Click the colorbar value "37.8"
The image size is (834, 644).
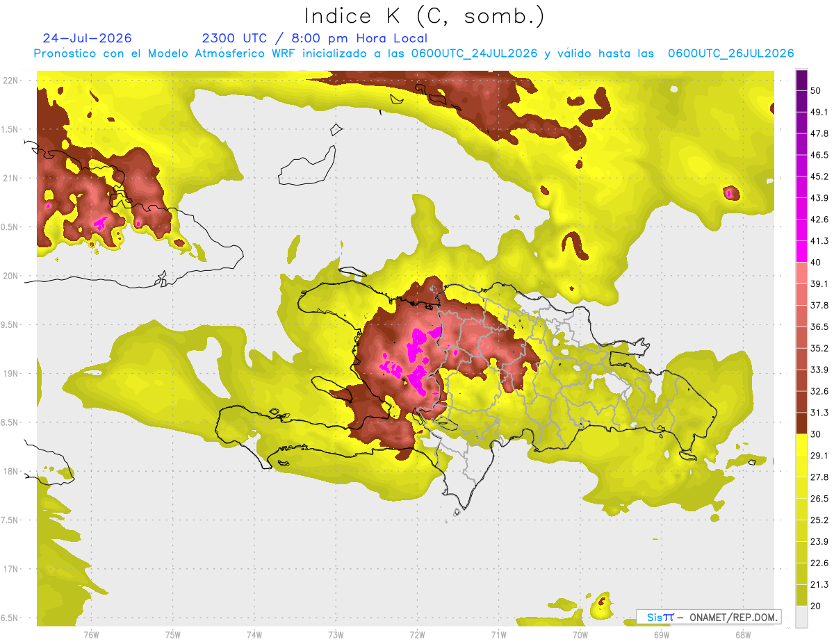click(x=819, y=305)
